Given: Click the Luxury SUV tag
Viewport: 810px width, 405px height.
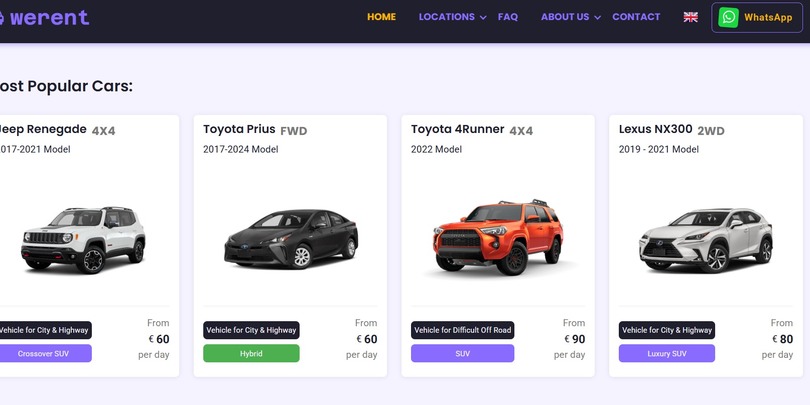Looking at the screenshot, I should pos(666,353).
